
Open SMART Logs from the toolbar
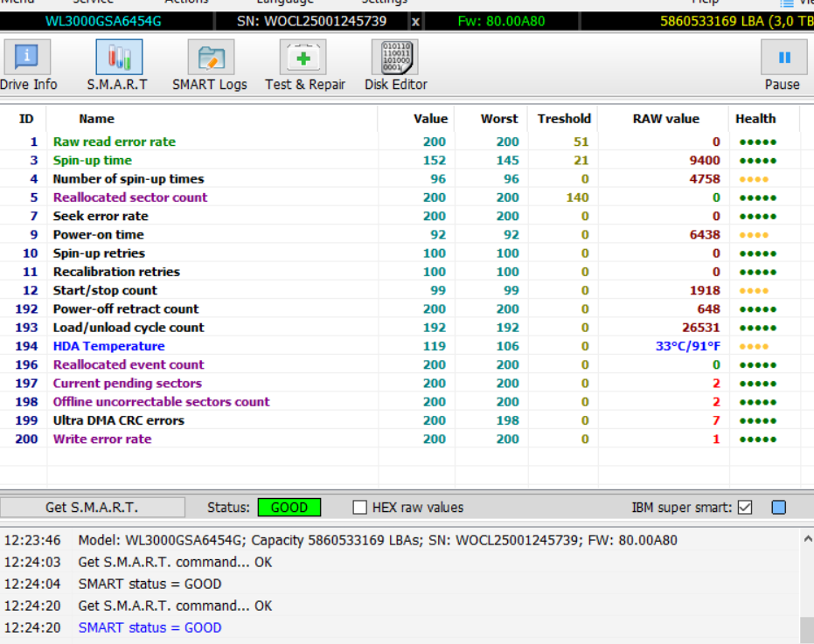tap(209, 66)
